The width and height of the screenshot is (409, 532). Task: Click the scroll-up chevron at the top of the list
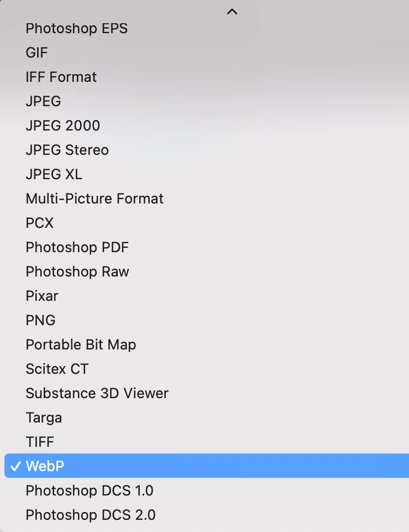[232, 12]
